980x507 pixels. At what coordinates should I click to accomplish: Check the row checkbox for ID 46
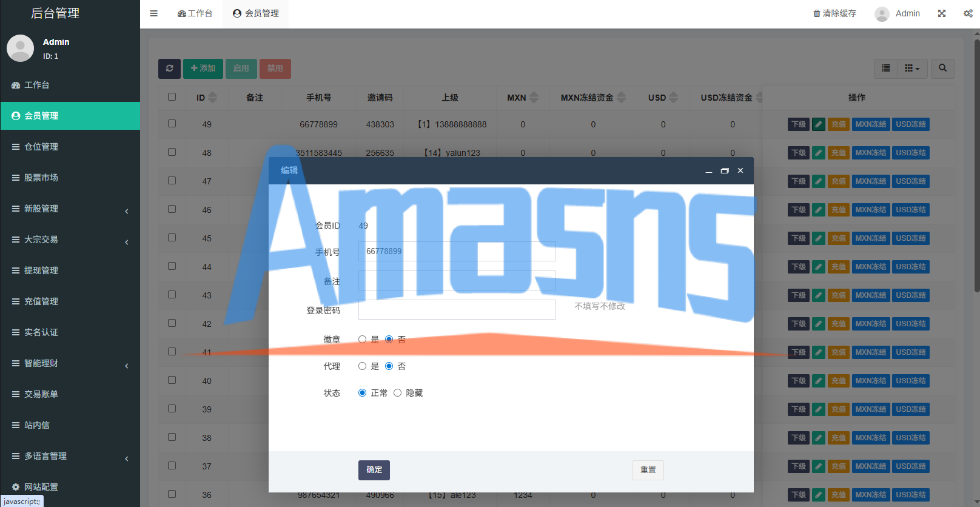[x=172, y=209]
